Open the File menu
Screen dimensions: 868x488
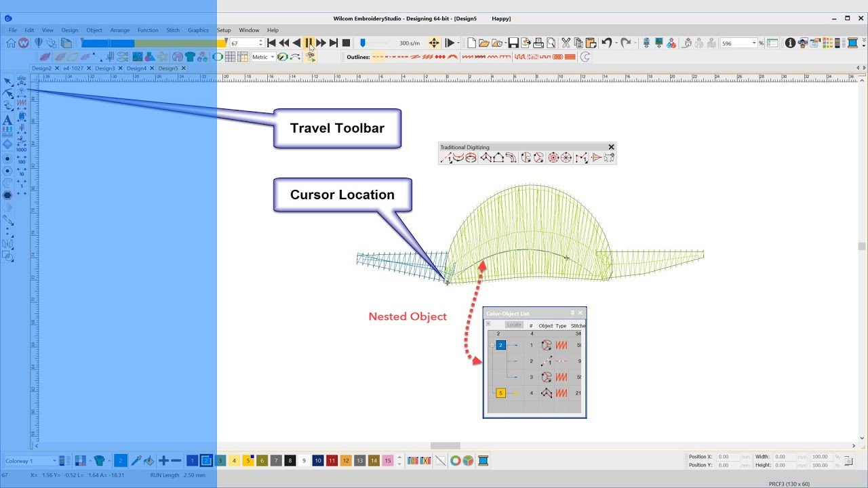[x=13, y=30]
